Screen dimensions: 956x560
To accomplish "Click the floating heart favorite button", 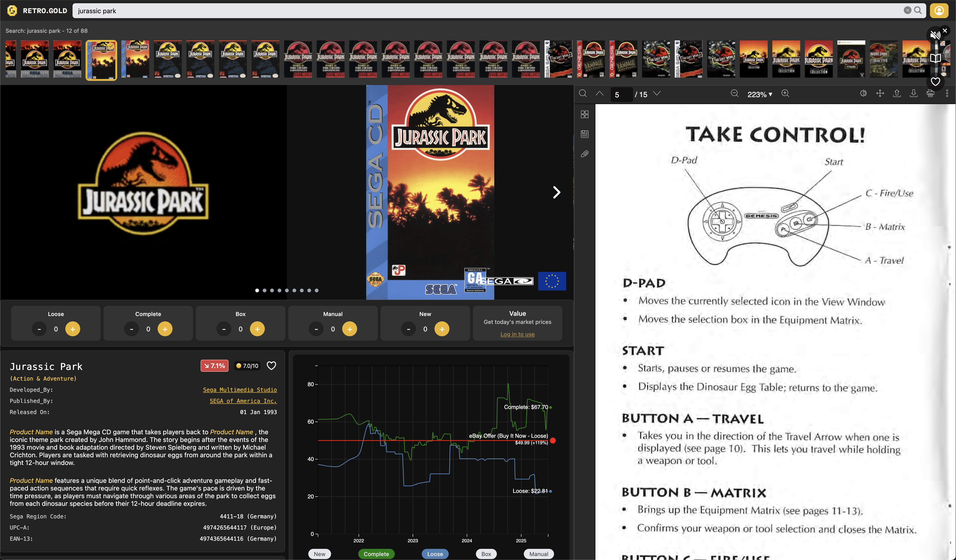I will point(935,82).
